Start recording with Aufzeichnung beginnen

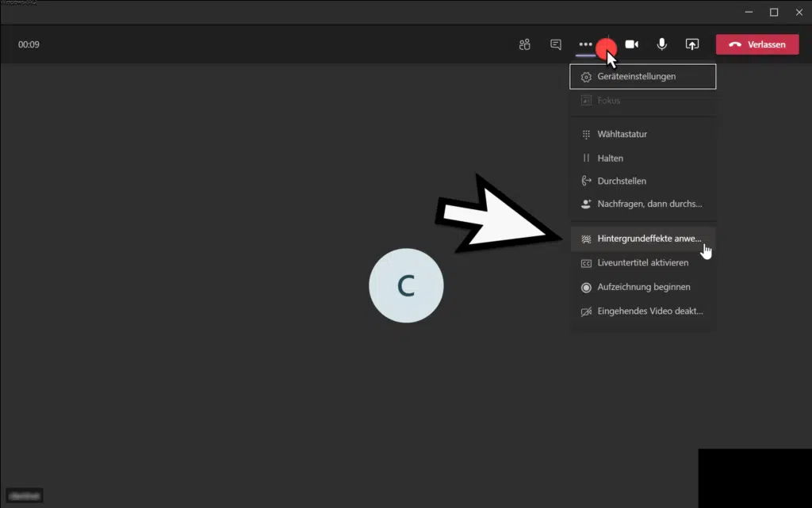click(642, 287)
